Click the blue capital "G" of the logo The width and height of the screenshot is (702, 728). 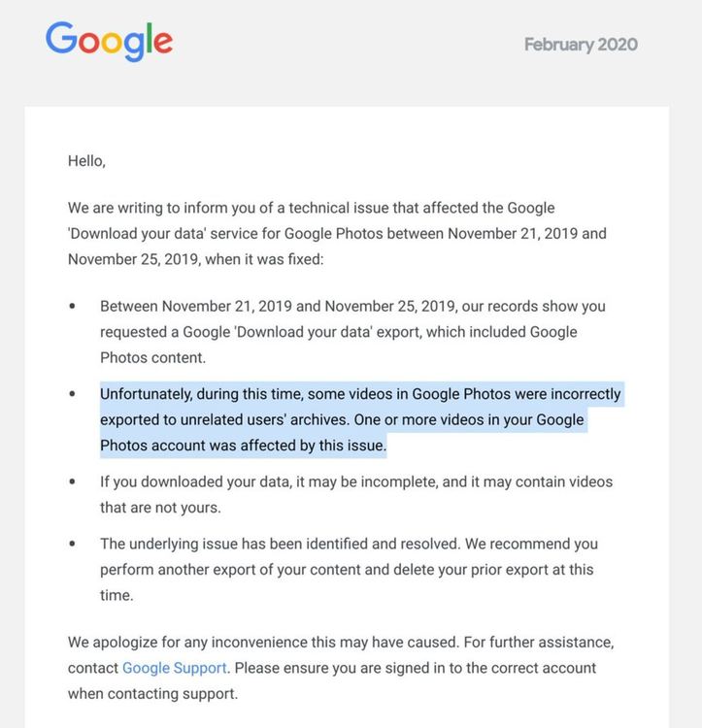[63, 39]
